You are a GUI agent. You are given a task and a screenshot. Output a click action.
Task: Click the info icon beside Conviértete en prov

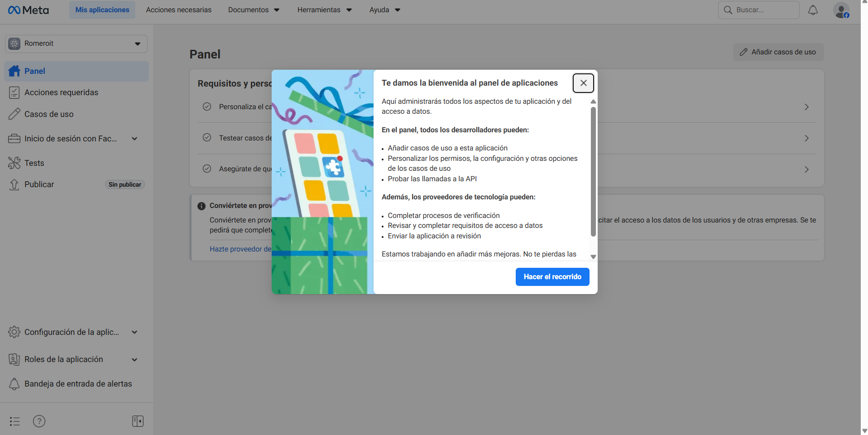tap(201, 206)
